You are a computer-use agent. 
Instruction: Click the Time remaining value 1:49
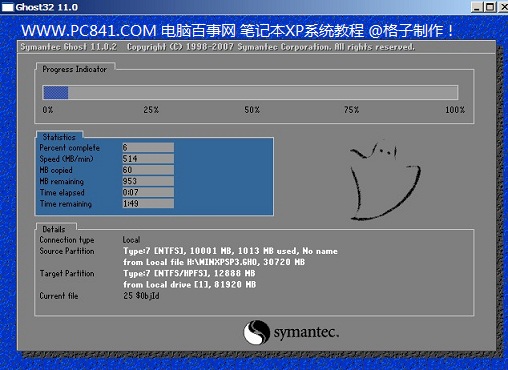point(148,203)
